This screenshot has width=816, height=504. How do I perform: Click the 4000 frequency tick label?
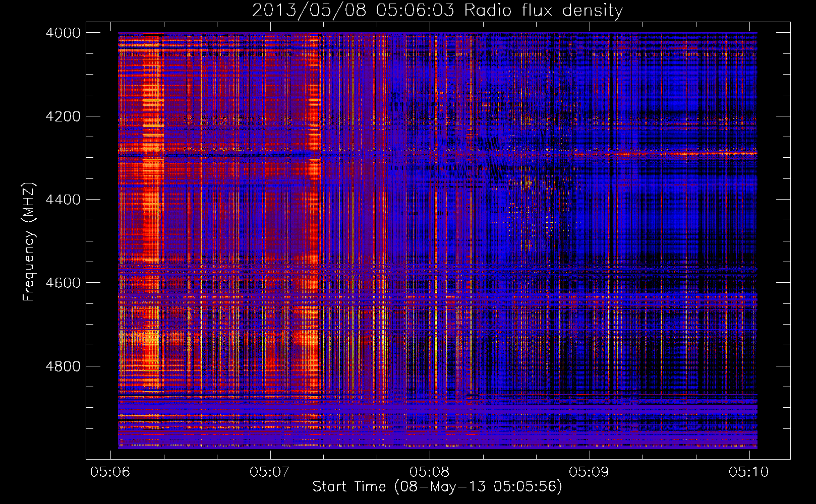coord(63,33)
